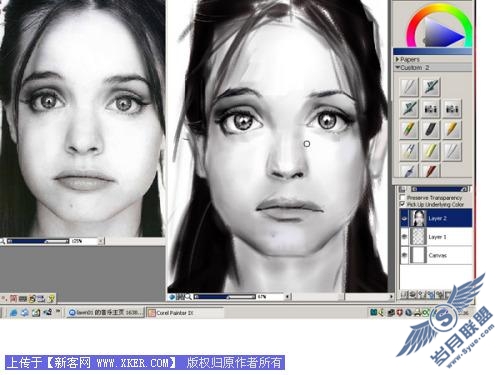Adjust zoom slider of reference photo window
The width and height of the screenshot is (500, 375).
pyautogui.click(x=38, y=241)
